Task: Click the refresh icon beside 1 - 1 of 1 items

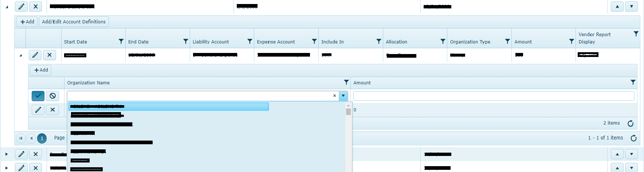Action: 633,138
